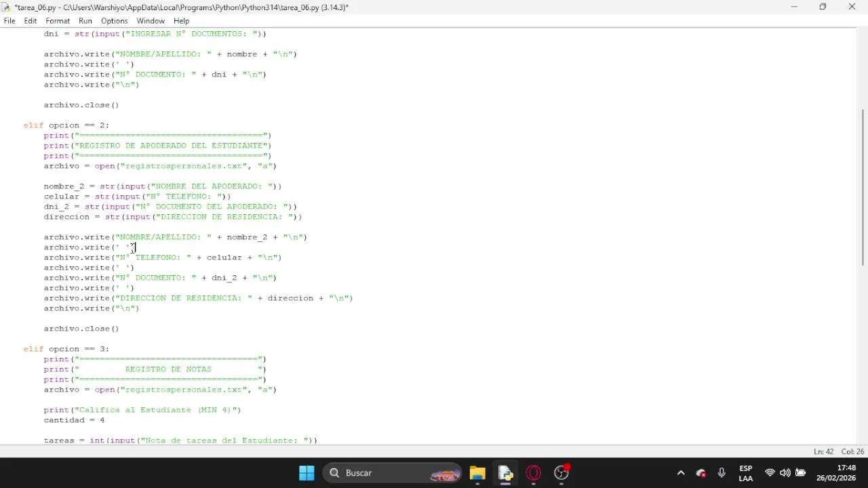Open OBS Studio from the taskbar
The image size is (868, 488).
click(x=562, y=473)
